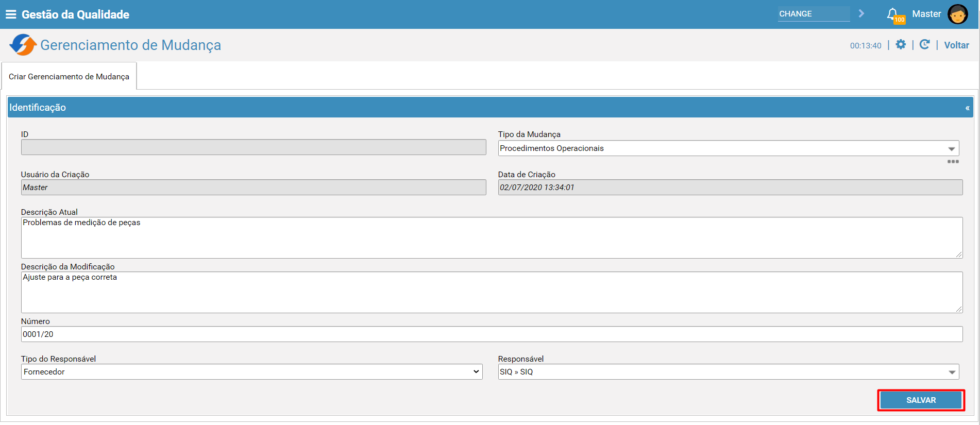
Task: Click the Master username text
Action: (x=926, y=14)
